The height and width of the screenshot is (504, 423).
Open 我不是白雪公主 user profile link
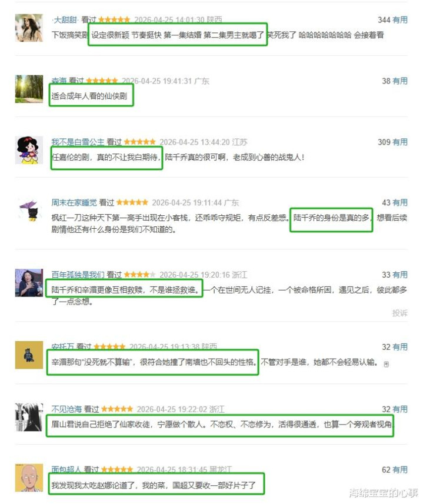78,142
